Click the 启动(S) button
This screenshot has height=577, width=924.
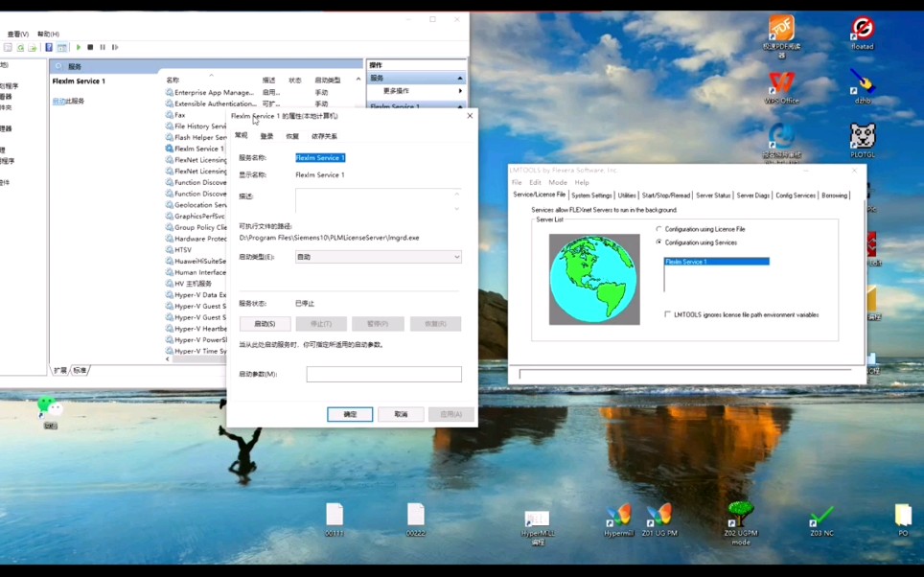click(x=266, y=324)
